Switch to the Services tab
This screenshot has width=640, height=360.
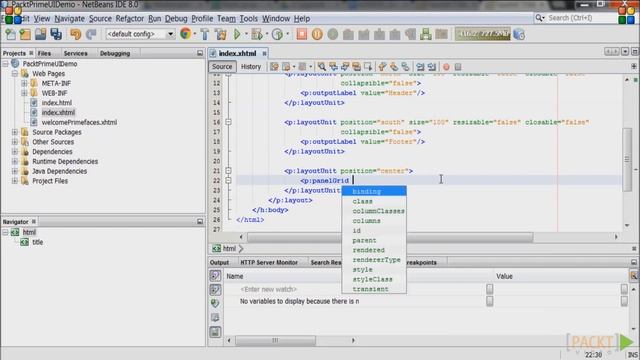click(76, 53)
